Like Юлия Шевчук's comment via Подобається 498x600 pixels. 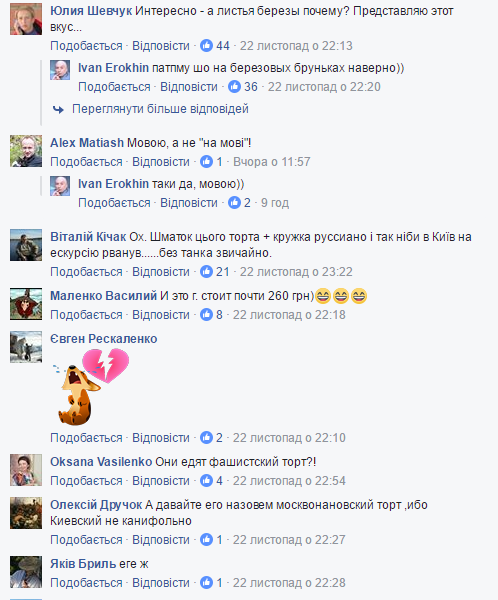coord(86,46)
